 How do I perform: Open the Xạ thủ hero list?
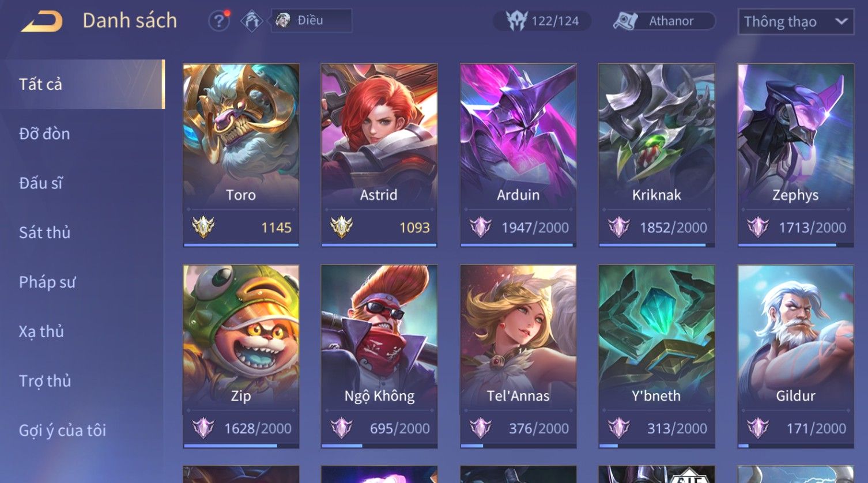[41, 332]
